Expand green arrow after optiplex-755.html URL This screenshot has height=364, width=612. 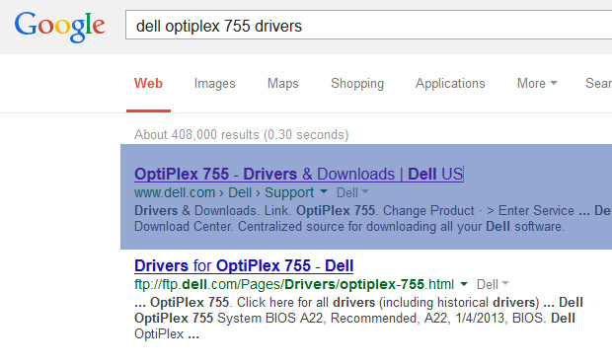[x=464, y=284]
